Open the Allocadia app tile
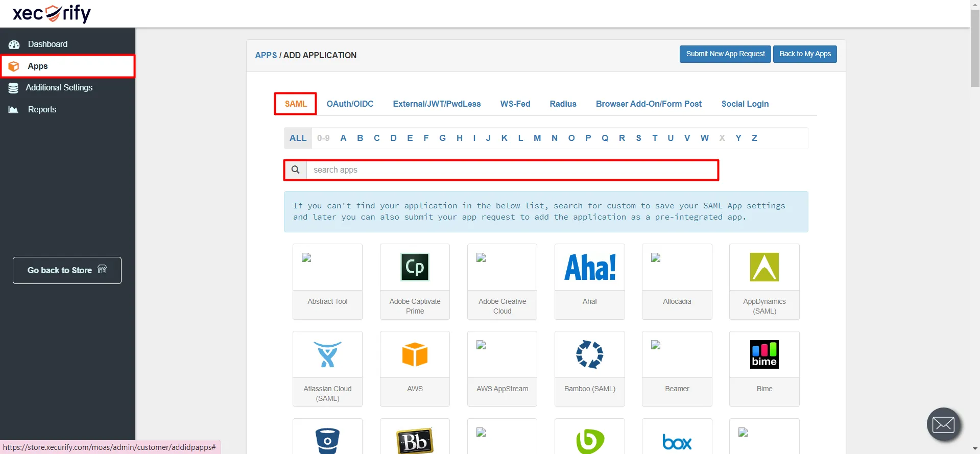The width and height of the screenshot is (980, 454). click(x=677, y=281)
